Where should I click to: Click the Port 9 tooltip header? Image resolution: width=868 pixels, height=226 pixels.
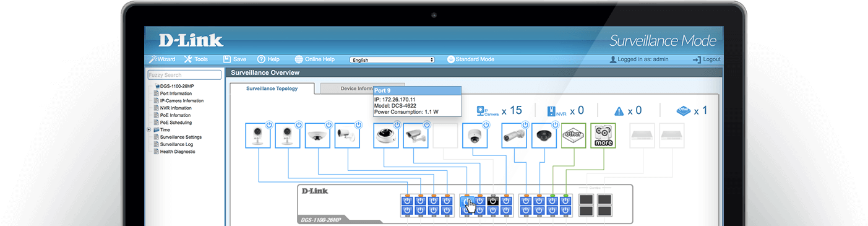(416, 91)
